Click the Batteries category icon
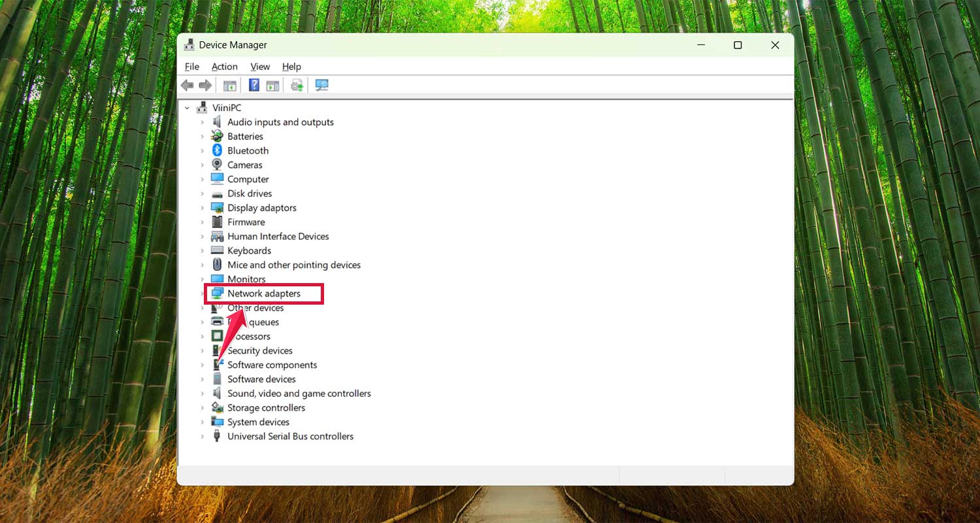The width and height of the screenshot is (980, 523). (217, 136)
